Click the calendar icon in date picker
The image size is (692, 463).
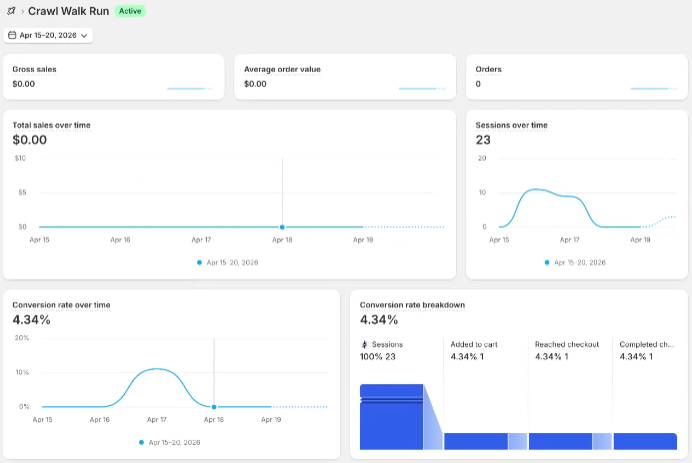click(12, 35)
